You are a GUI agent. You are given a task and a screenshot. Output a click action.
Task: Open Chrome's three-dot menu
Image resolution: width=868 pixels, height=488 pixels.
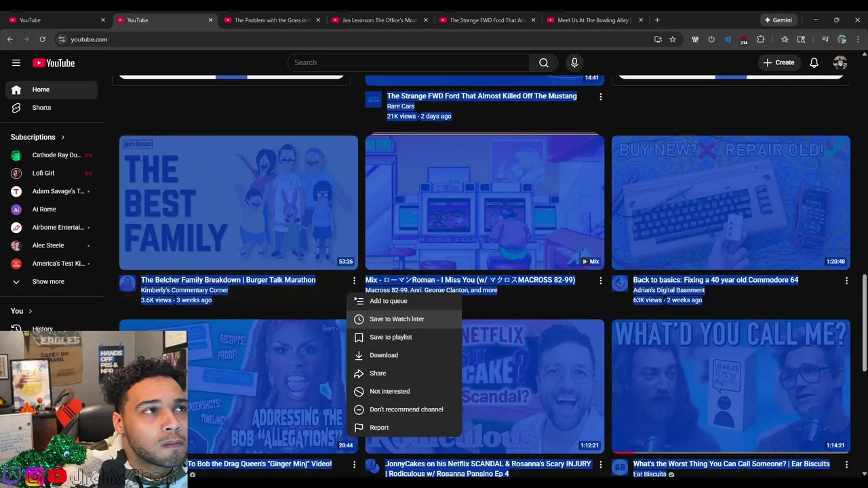pyautogui.click(x=859, y=39)
